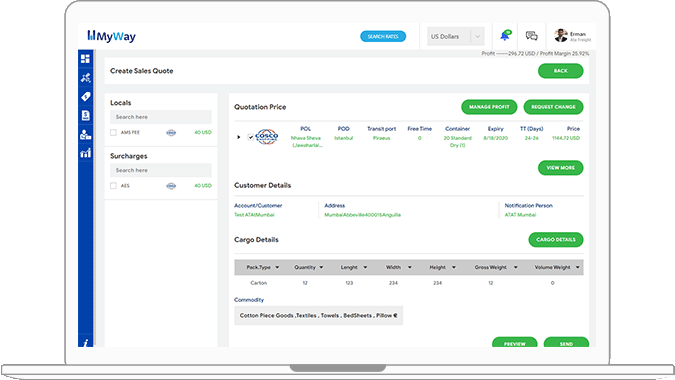Open the customers person sidebar icon
Screen dimensions: 675x380
[85, 134]
